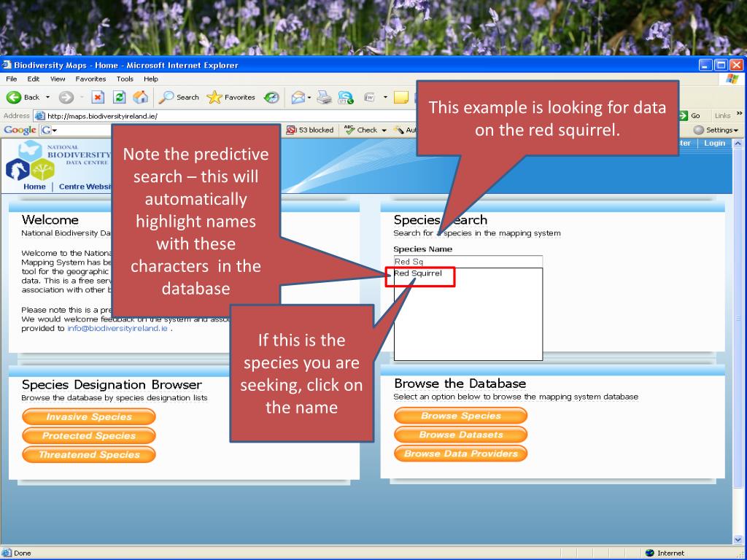Screen dimensions: 747x560
Task: Open the File menu
Action: point(12,79)
